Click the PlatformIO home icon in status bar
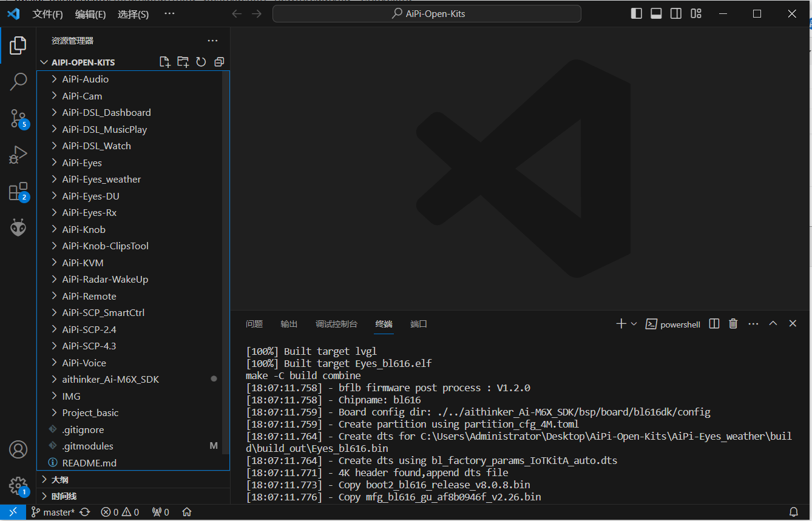 click(187, 512)
